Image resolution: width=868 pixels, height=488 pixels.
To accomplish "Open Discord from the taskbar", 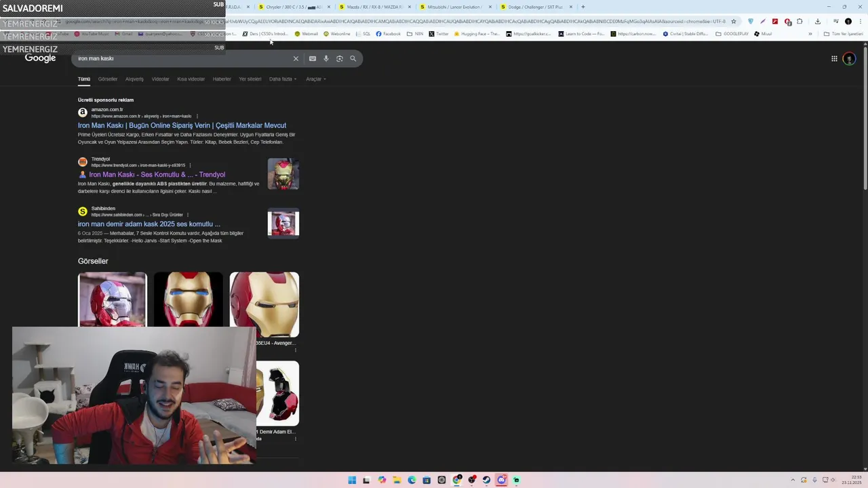I will click(501, 480).
